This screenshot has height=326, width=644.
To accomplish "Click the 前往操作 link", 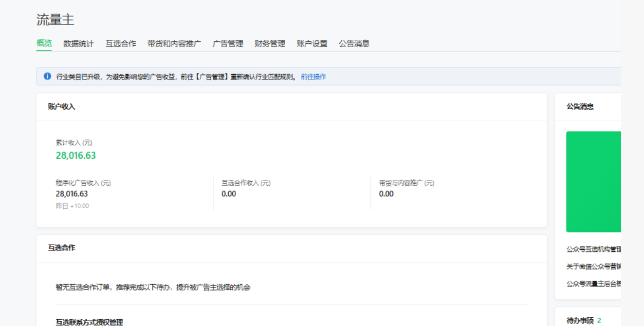I will [313, 77].
